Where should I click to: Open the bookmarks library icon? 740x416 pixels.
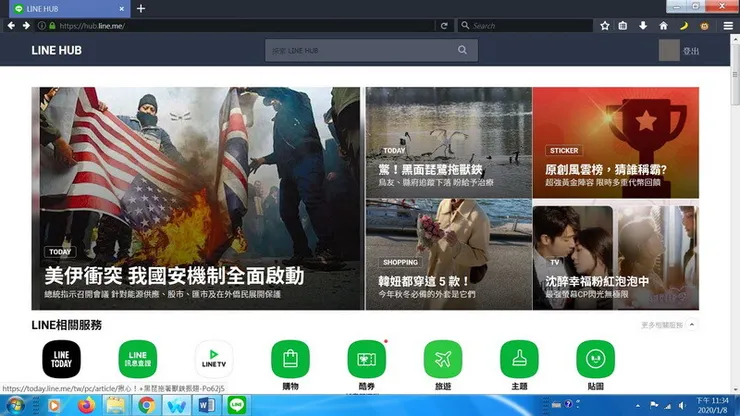623,26
